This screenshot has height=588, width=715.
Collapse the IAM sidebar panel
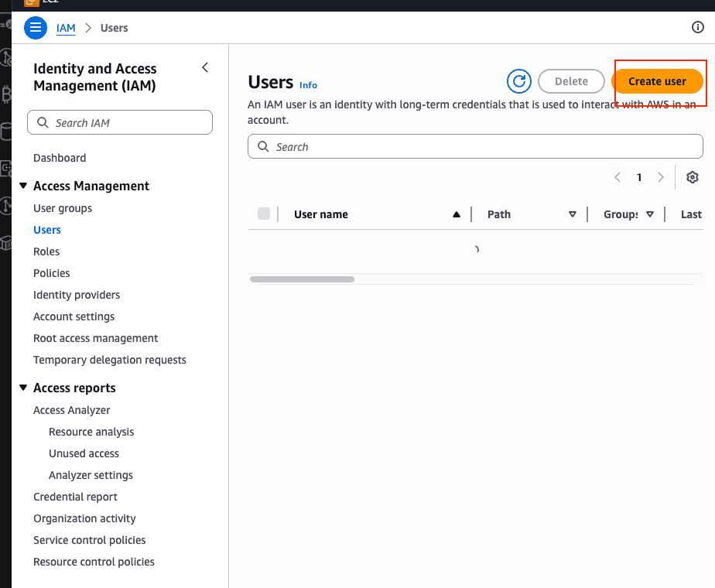pyautogui.click(x=204, y=67)
